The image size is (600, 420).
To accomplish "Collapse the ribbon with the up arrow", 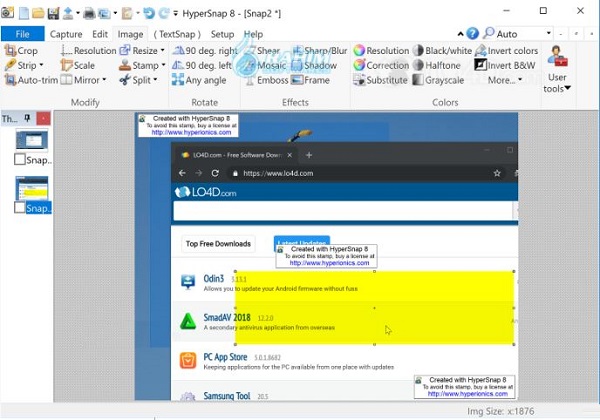I will click(460, 34).
